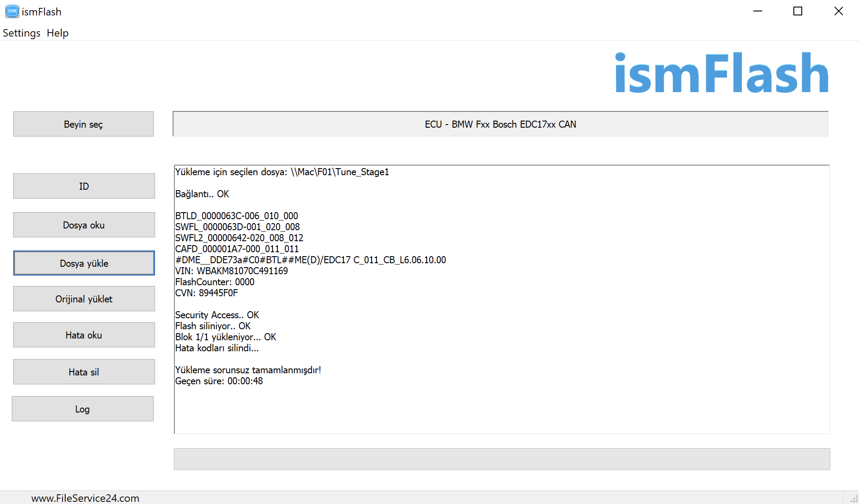Click the Hata oku button
The width and height of the screenshot is (859, 504).
[x=84, y=335]
